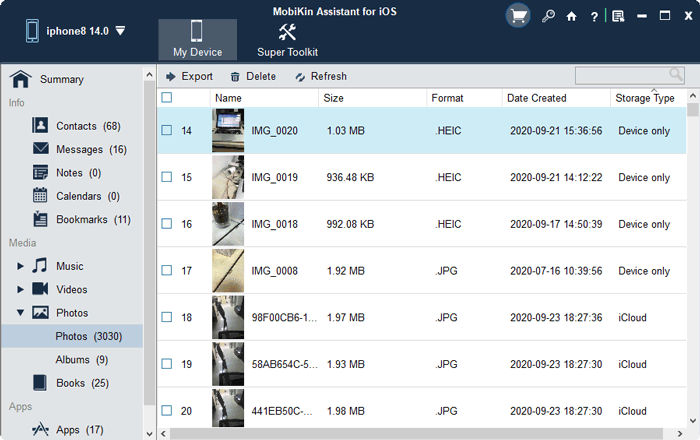The image size is (700, 440).
Task: Select Calendars in the sidebar
Action: coord(81,196)
